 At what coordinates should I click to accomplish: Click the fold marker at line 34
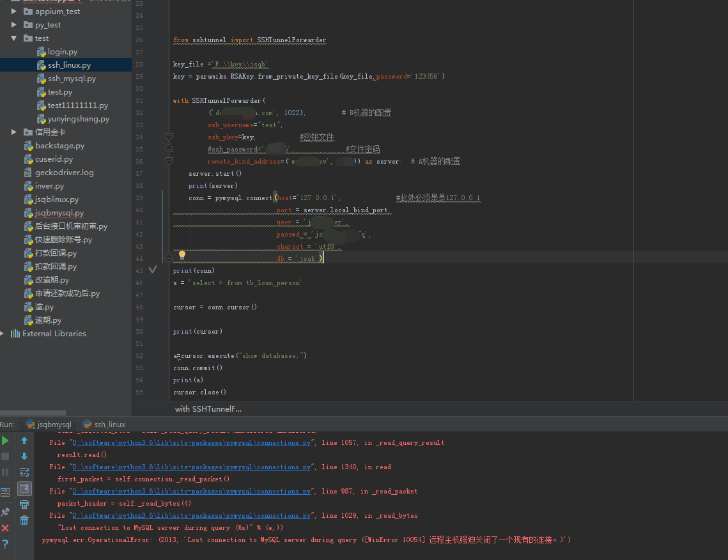[x=169, y=137]
